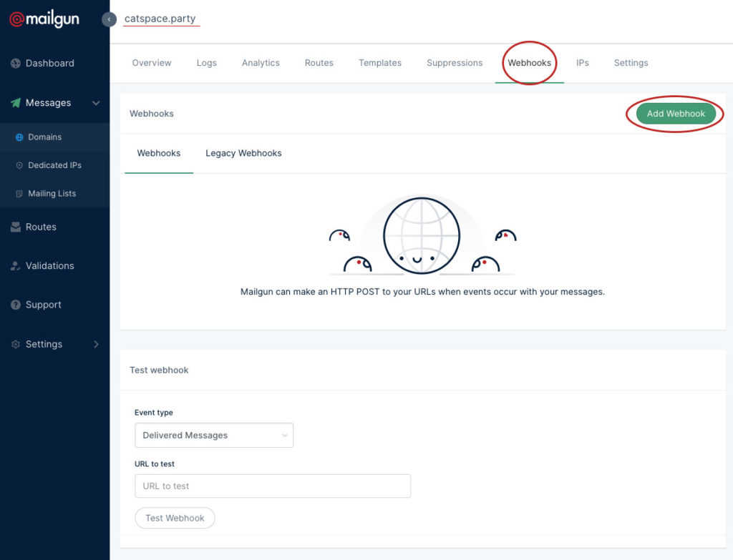The height and width of the screenshot is (560, 733).
Task: Switch to the Logs tab
Action: click(x=207, y=63)
